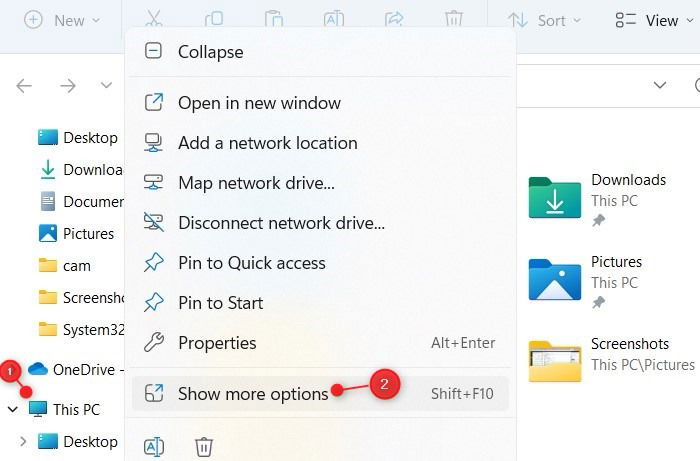700x461 pixels.
Task: Open the View dropdown
Action: point(654,20)
